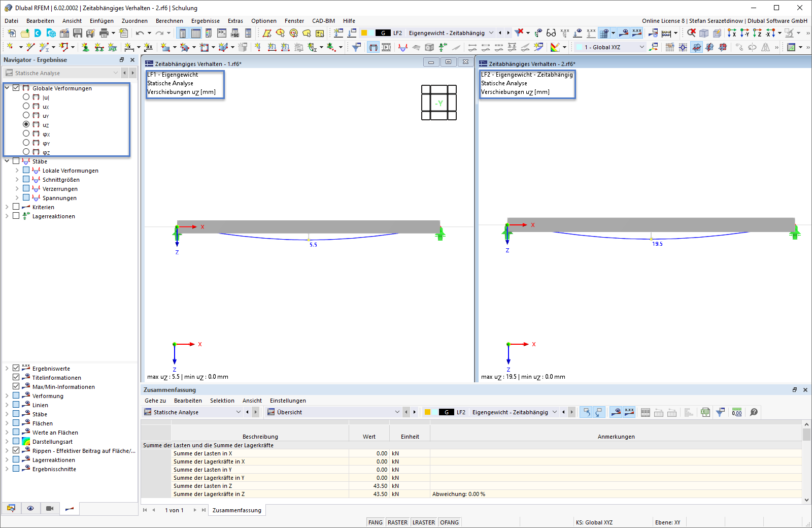Switch to the Zusammenfassung tab at the bottom
812x528 pixels.
(x=236, y=510)
